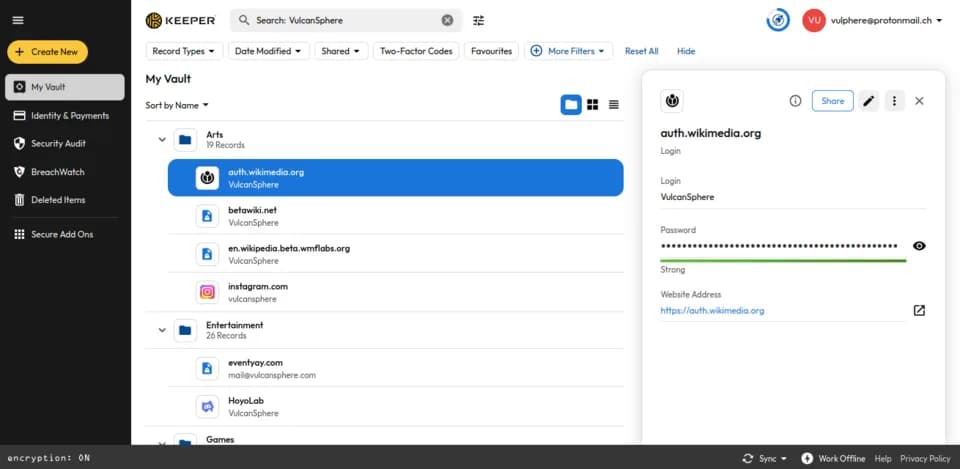Screen dimensions: 960x469
Task: Click the circular sync status icon in the header
Action: tap(778, 20)
